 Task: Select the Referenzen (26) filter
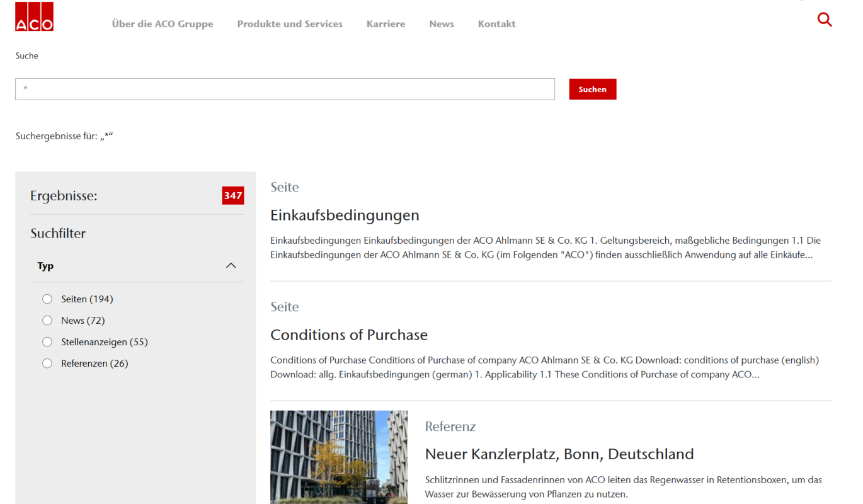(x=47, y=364)
